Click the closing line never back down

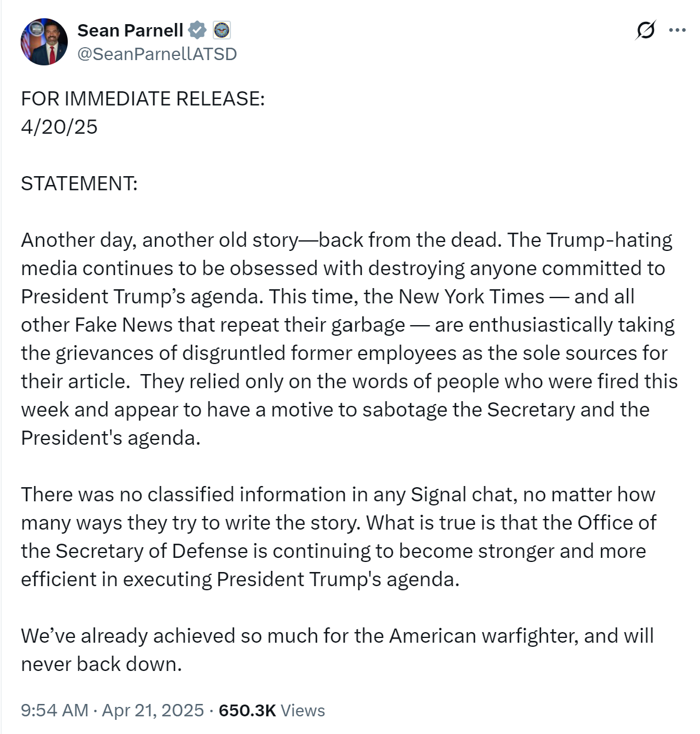coord(101,664)
